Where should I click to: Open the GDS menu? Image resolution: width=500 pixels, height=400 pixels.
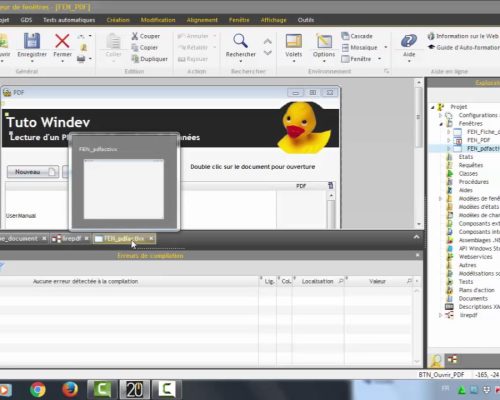click(26, 20)
